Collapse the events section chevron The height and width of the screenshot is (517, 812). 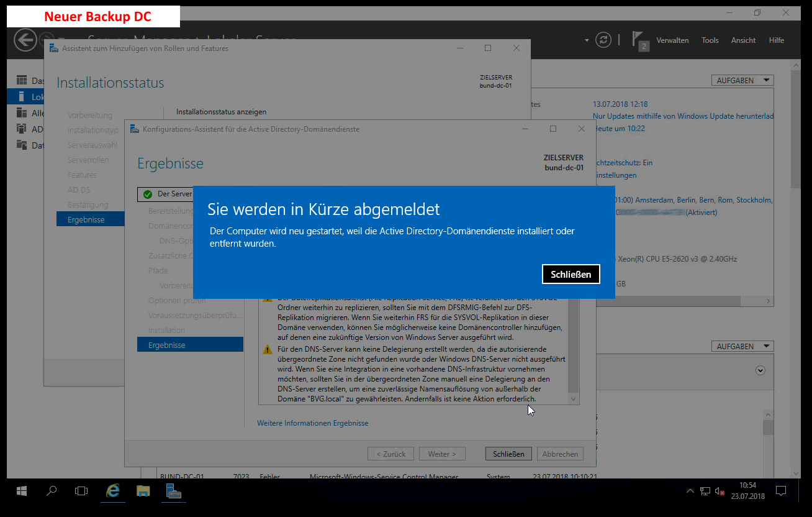(760, 370)
